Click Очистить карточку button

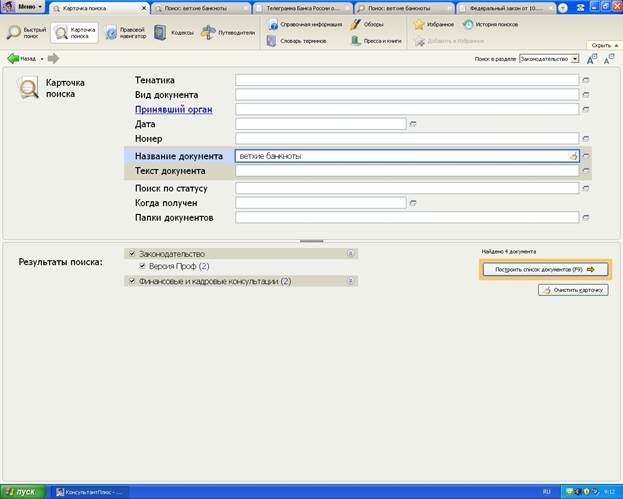point(573,290)
